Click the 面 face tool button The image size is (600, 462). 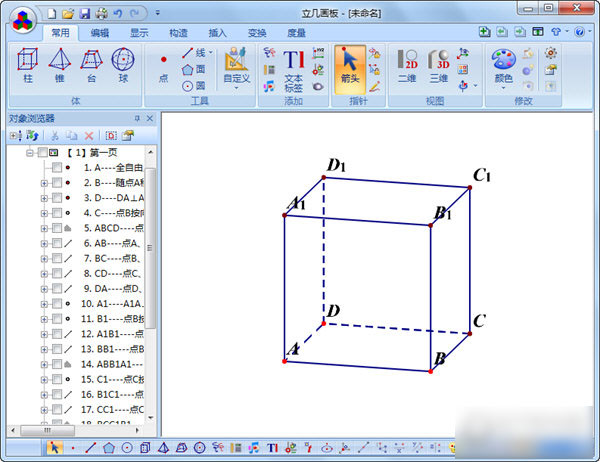pos(194,69)
